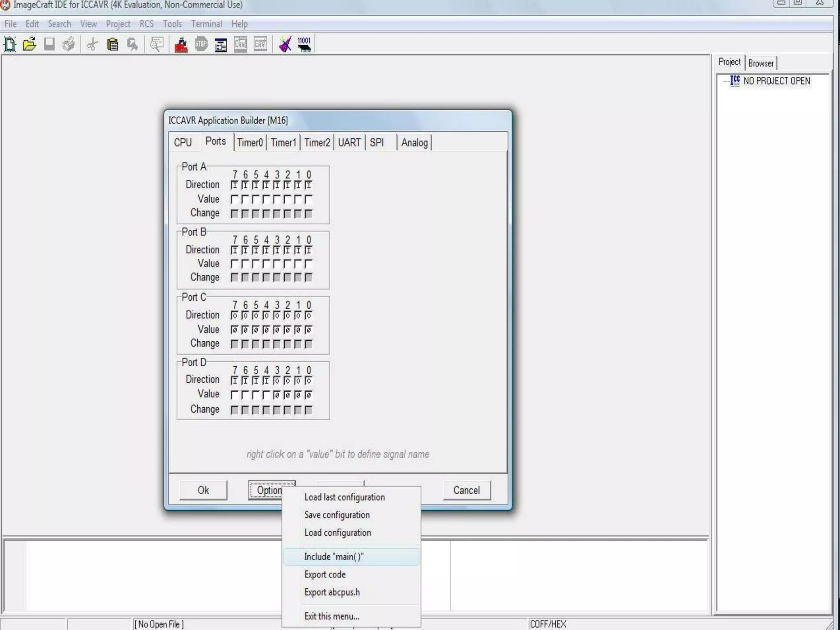Image resolution: width=840 pixels, height=630 pixels.
Task: Toggle Port D Direction bit 3
Action: [276, 381]
